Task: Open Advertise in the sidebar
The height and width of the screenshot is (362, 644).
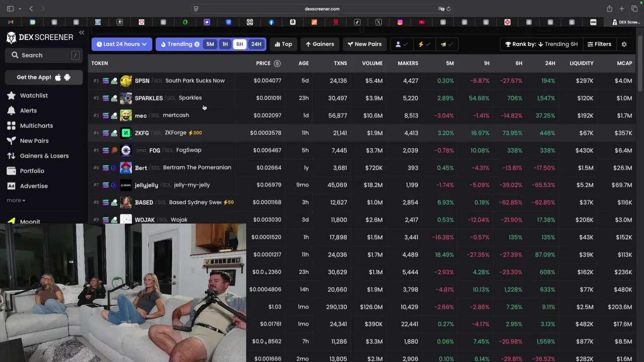Action: (x=34, y=186)
